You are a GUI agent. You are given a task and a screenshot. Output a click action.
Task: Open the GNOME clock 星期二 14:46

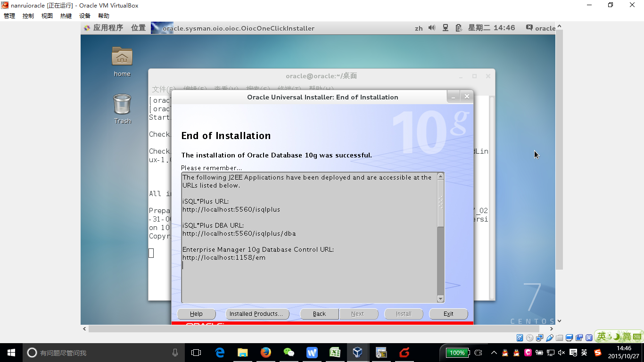[491, 28]
